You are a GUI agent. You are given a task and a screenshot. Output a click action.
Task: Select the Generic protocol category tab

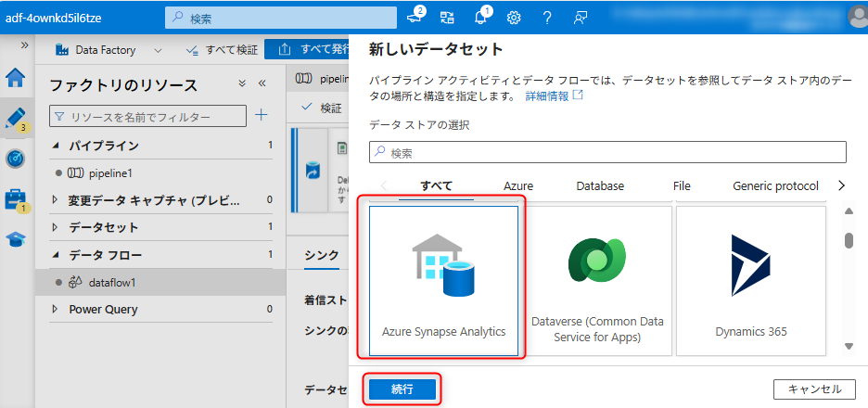(x=775, y=186)
